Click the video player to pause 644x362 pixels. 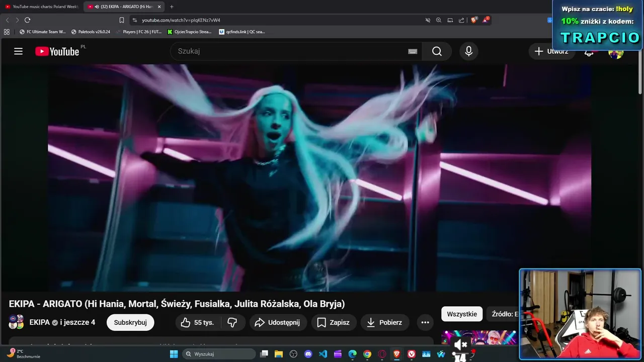pyautogui.click(x=319, y=178)
